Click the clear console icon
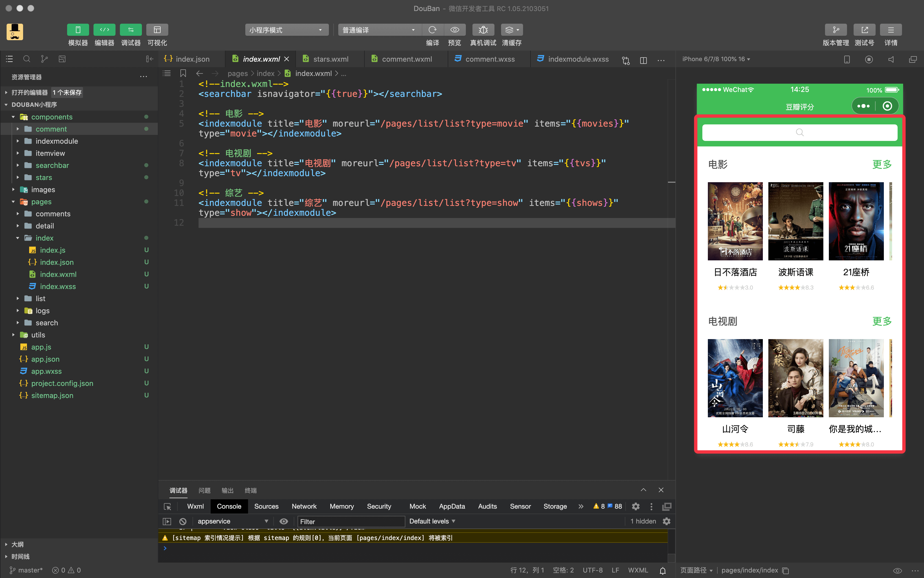 coord(183,521)
